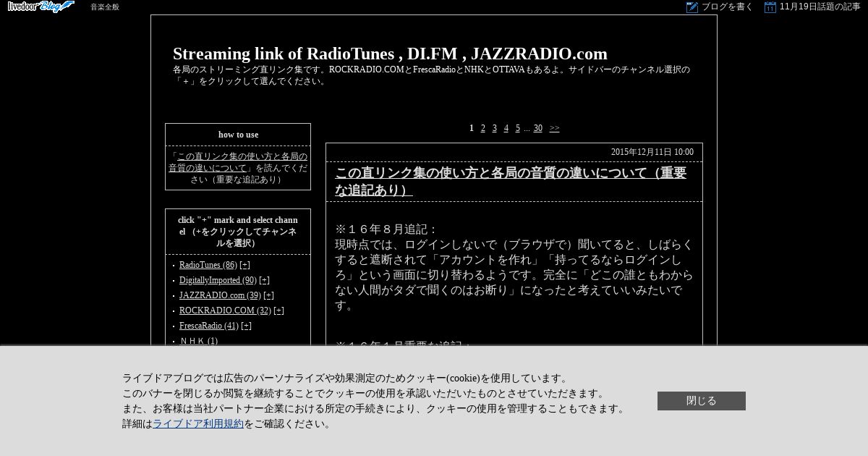Viewport: 868px width, 456px height.
Task: Go to page 4 of posts
Action: pyautogui.click(x=506, y=128)
